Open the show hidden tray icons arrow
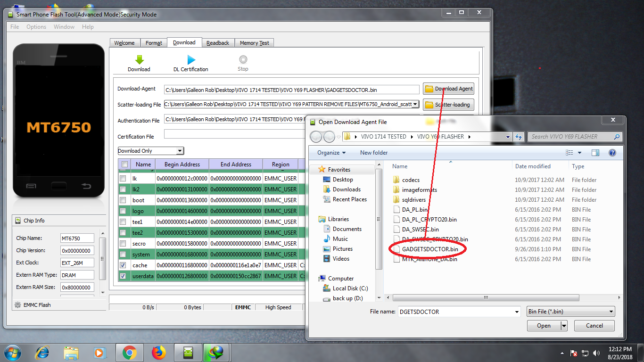The image size is (644, 362). point(562,353)
